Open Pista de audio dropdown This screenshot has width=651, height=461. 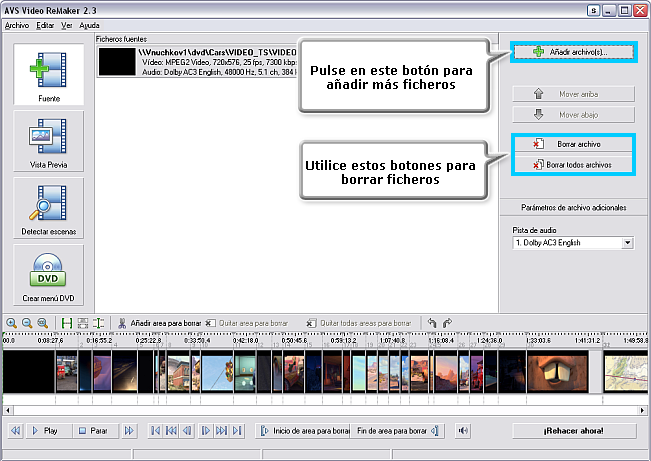pos(627,243)
